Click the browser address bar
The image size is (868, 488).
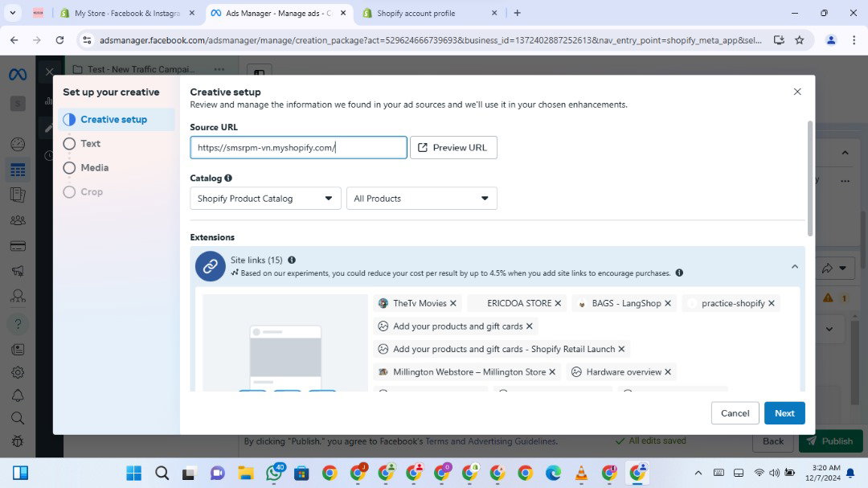click(430, 40)
